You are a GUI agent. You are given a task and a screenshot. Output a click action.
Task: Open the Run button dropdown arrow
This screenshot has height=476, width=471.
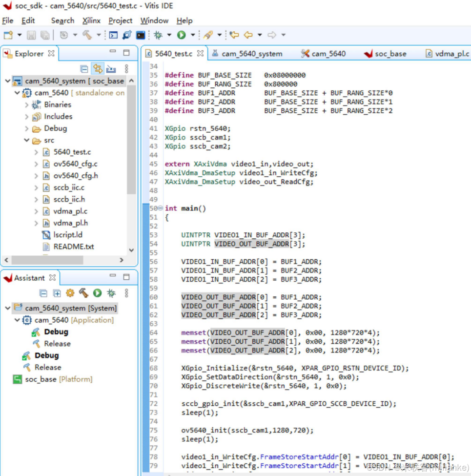192,35
